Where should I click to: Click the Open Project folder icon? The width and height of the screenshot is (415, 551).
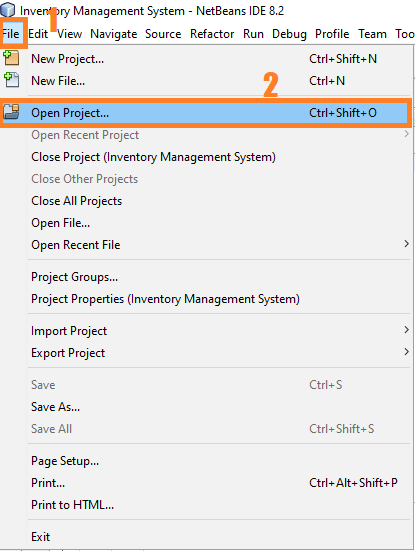tap(11, 112)
